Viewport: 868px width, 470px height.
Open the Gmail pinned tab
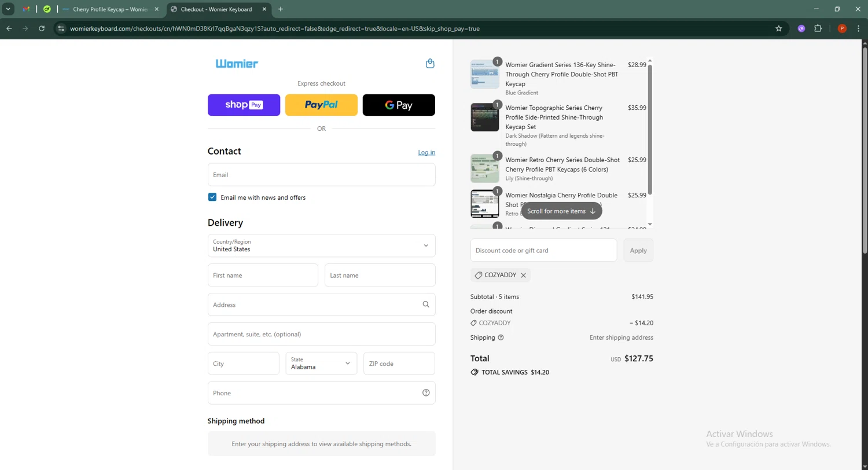[x=26, y=9]
